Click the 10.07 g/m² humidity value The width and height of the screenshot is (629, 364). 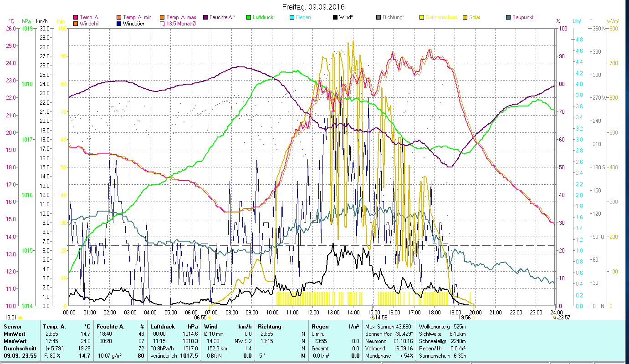[110, 355]
